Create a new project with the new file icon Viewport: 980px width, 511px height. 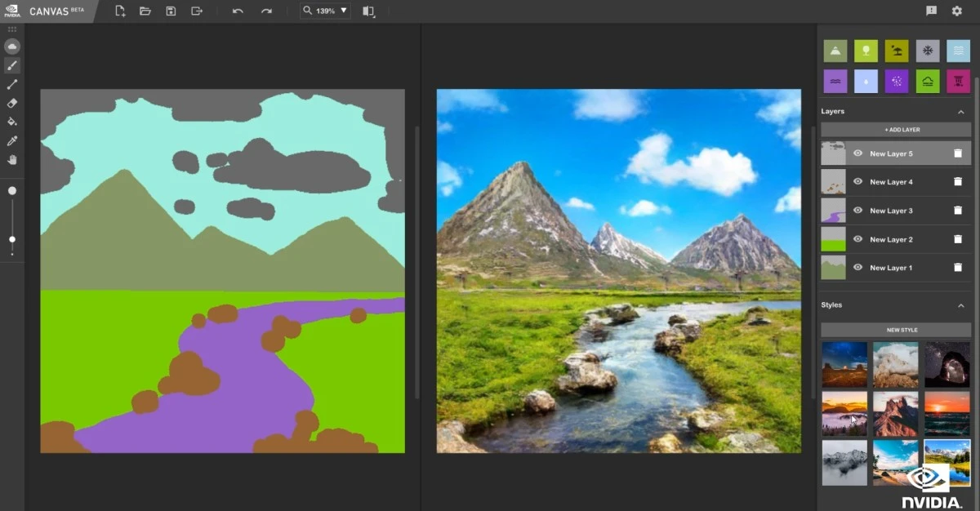click(x=120, y=11)
